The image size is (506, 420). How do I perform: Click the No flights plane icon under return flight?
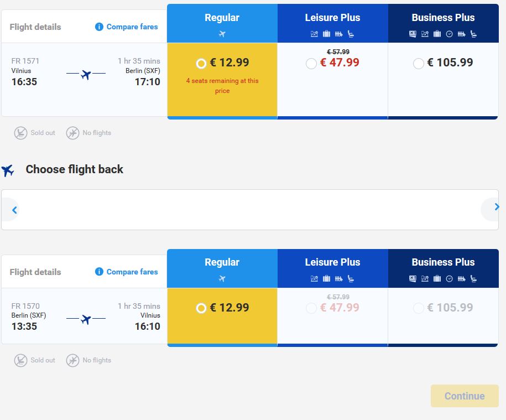(72, 360)
